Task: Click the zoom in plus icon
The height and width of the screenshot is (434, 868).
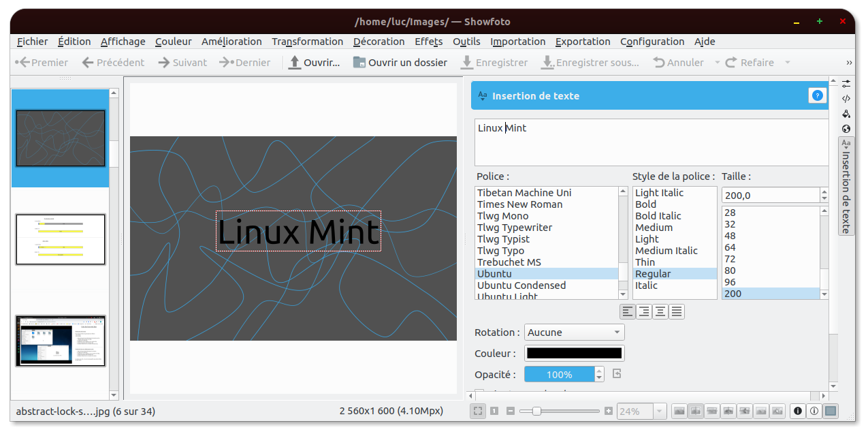Action: [x=608, y=411]
